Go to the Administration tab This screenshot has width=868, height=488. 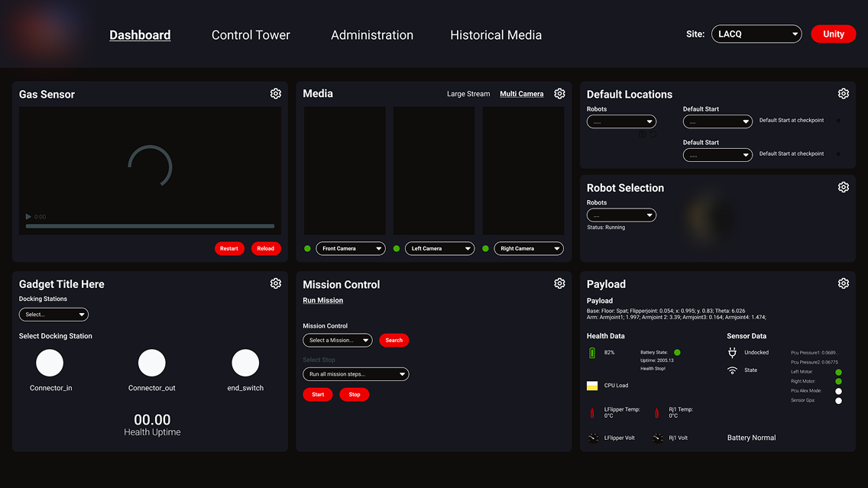[x=372, y=35]
